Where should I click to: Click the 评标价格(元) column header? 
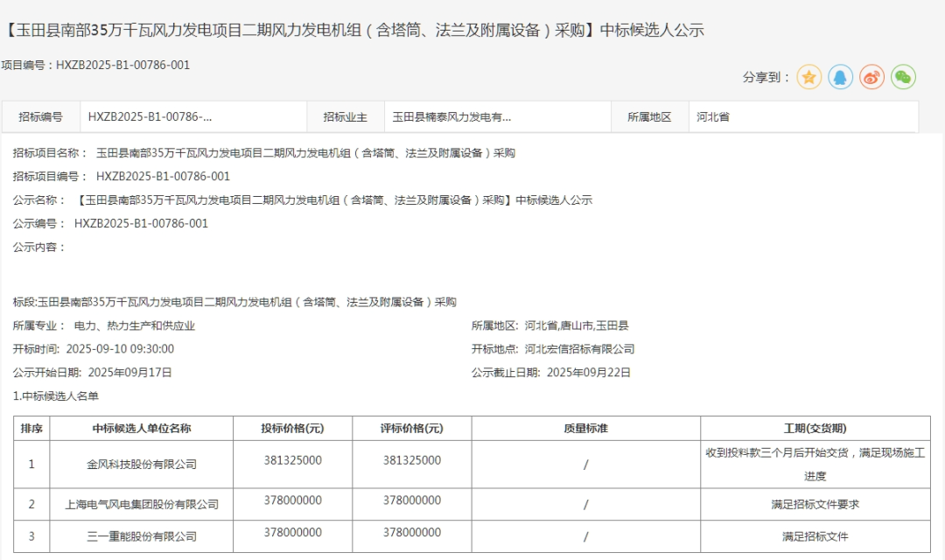point(411,428)
